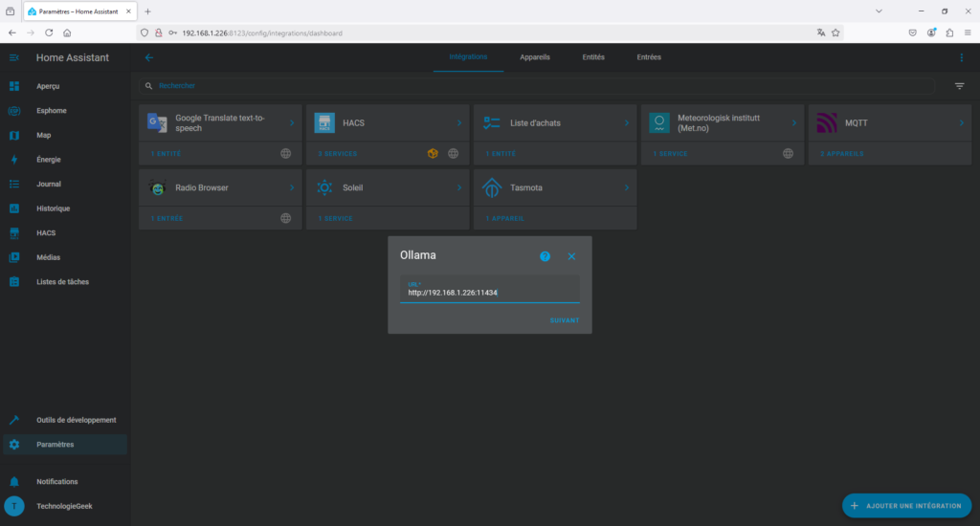Close the Ollama dialog with X icon
This screenshot has width=980, height=526.
571,256
